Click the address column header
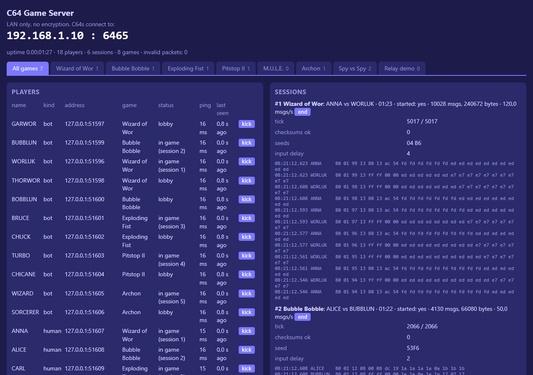 click(x=74, y=105)
